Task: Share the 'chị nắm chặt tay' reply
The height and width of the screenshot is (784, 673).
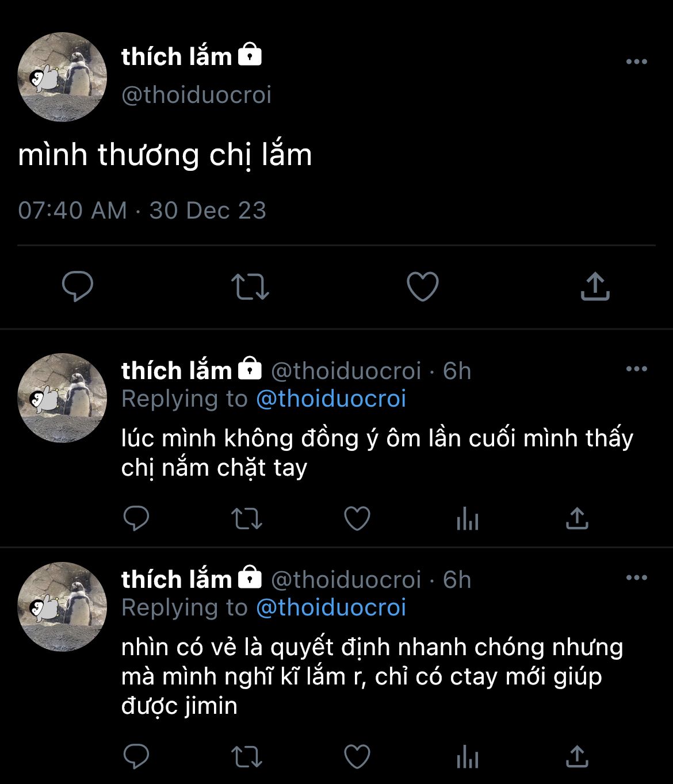Action: (577, 518)
